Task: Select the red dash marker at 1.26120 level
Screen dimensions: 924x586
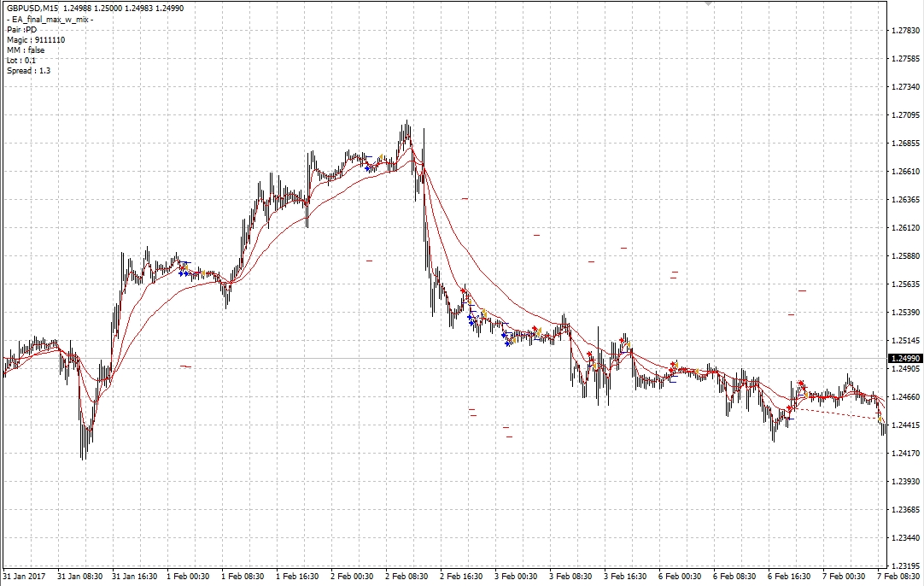Action: [x=536, y=235]
